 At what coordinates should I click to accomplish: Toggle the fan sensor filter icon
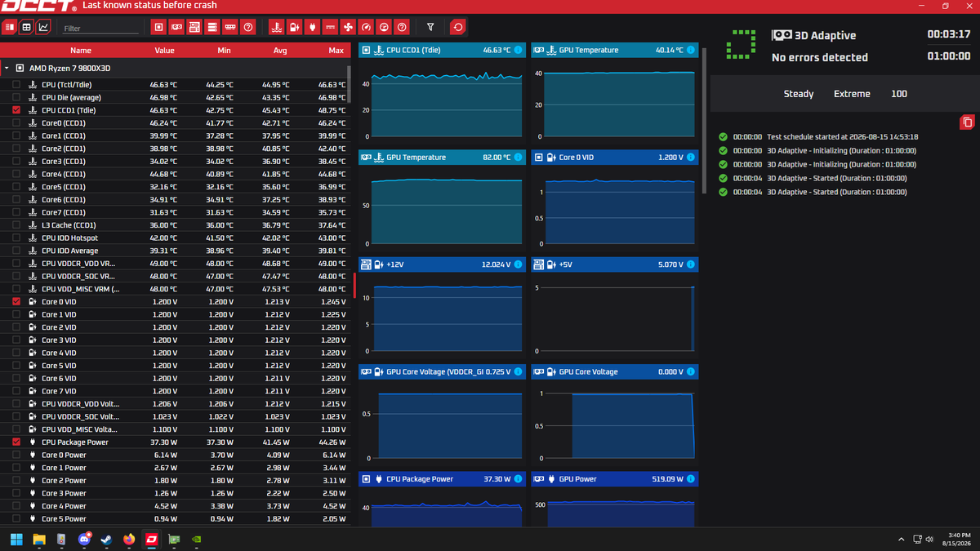[x=348, y=27]
